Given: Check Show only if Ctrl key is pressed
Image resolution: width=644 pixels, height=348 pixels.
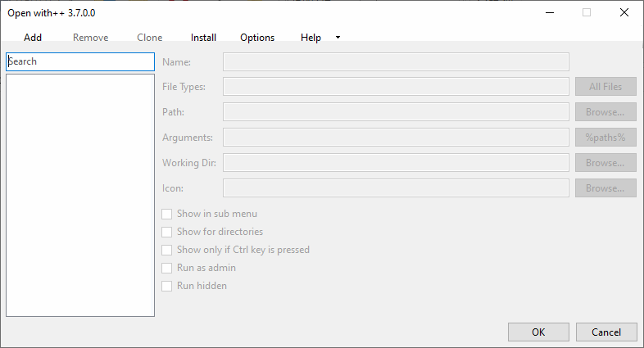Looking at the screenshot, I should (x=167, y=250).
